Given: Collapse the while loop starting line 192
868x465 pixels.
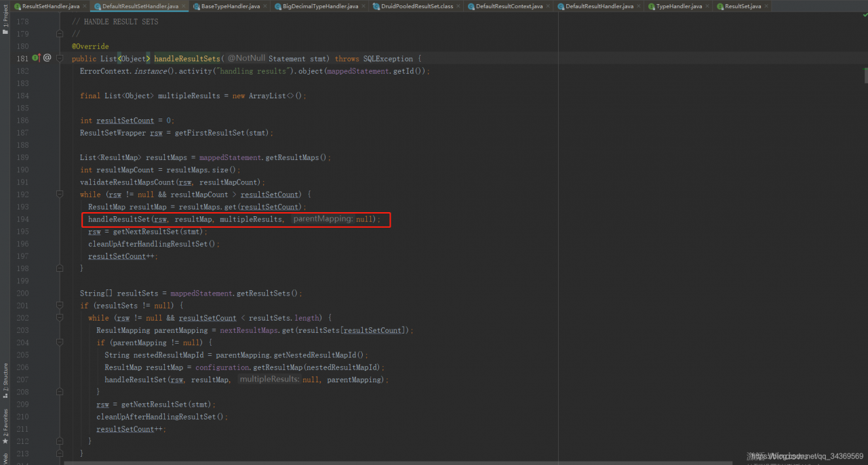Looking at the screenshot, I should pyautogui.click(x=60, y=195).
